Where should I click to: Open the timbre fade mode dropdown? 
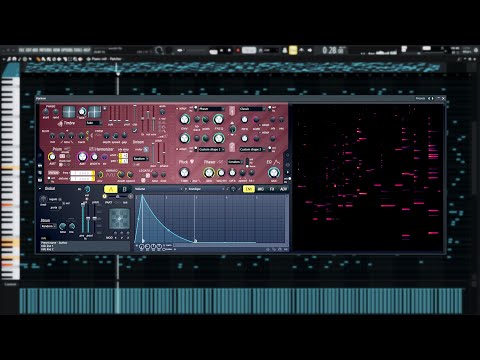[93, 123]
